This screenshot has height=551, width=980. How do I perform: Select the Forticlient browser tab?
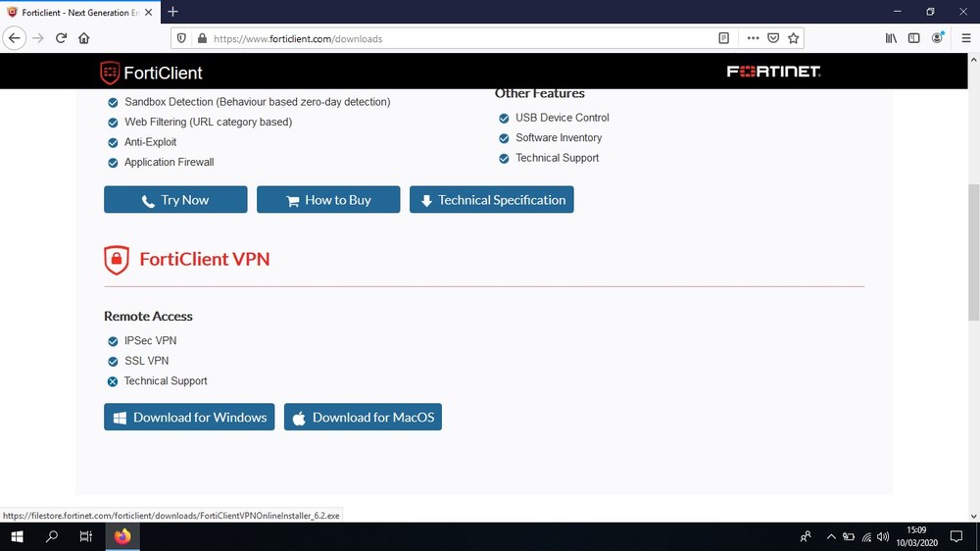[73, 12]
